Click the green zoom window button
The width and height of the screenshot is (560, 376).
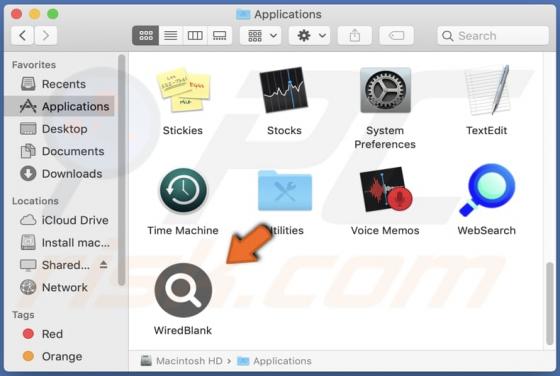(x=53, y=14)
